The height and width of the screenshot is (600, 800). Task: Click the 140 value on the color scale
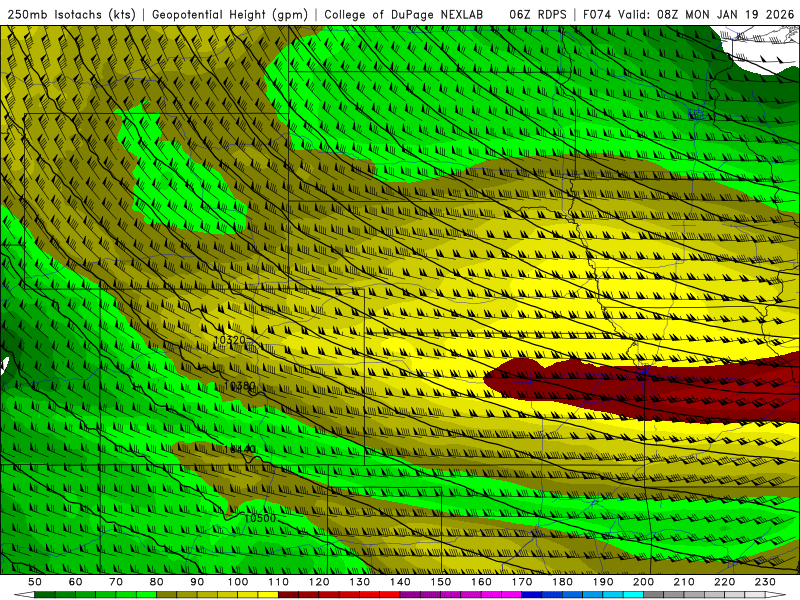point(400,582)
